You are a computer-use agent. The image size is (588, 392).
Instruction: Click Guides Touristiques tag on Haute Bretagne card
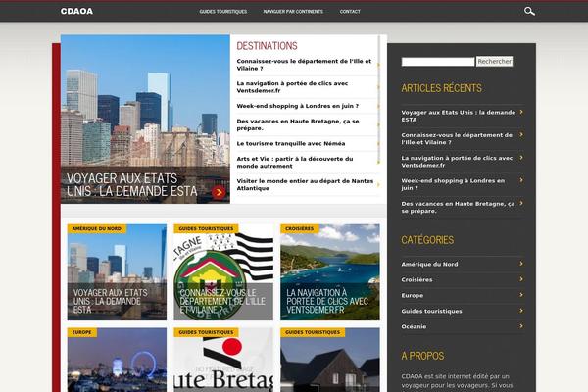pyautogui.click(x=206, y=333)
